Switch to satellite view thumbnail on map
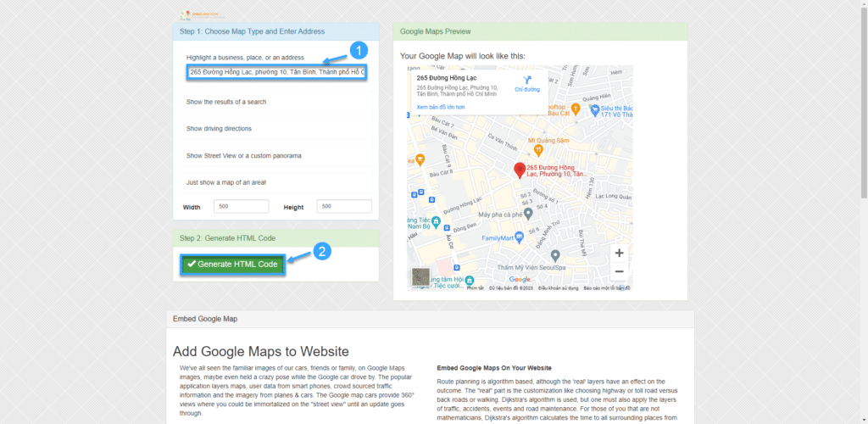The width and height of the screenshot is (868, 424). coord(420,277)
